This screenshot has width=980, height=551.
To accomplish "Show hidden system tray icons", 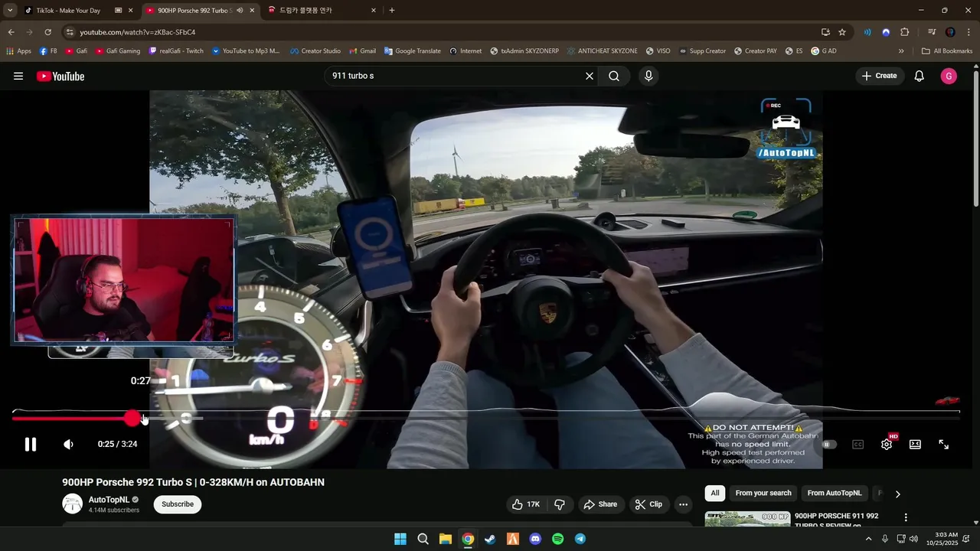I will (x=868, y=539).
